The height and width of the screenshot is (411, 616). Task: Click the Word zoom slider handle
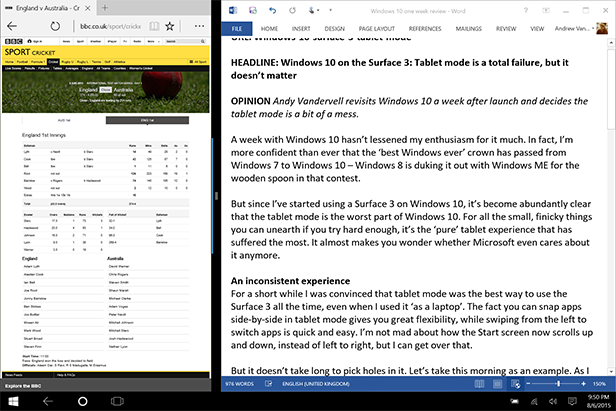[x=558, y=383]
